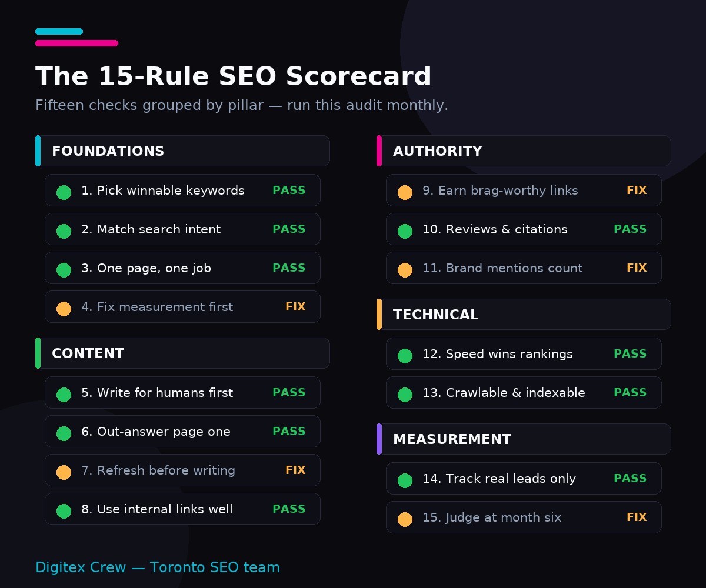
Task: Click rule text '7. Refresh before writing'
Action: coord(158,470)
